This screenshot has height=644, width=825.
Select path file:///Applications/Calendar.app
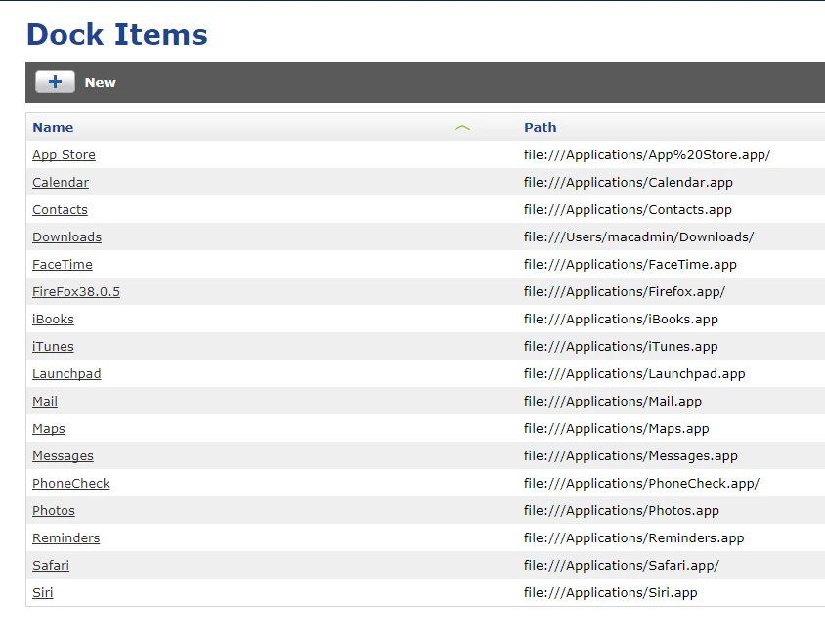629,183
